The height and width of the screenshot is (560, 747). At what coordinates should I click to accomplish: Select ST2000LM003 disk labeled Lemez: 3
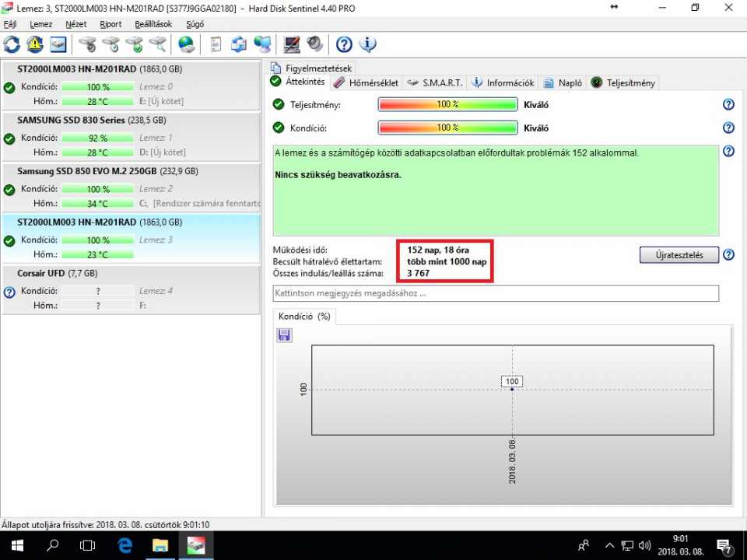[132, 238]
